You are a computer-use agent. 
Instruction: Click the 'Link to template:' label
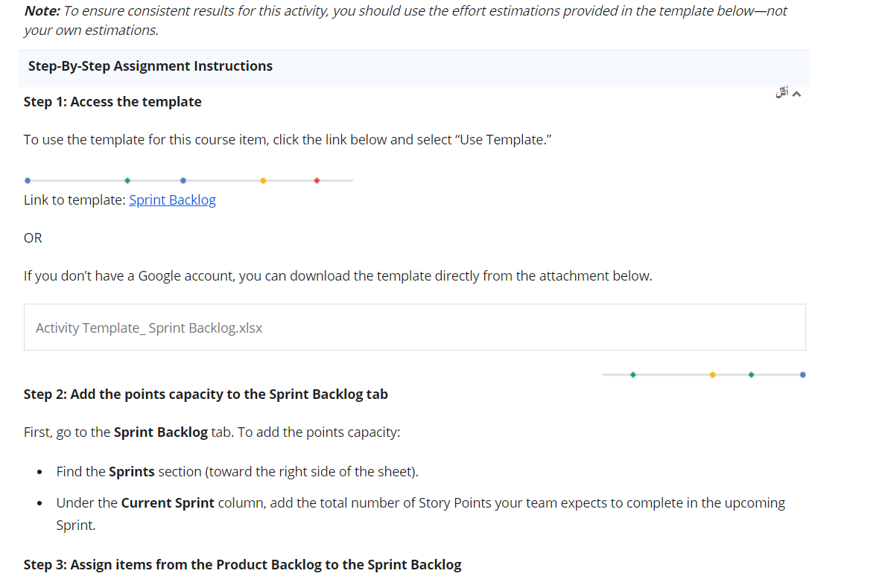pyautogui.click(x=74, y=200)
